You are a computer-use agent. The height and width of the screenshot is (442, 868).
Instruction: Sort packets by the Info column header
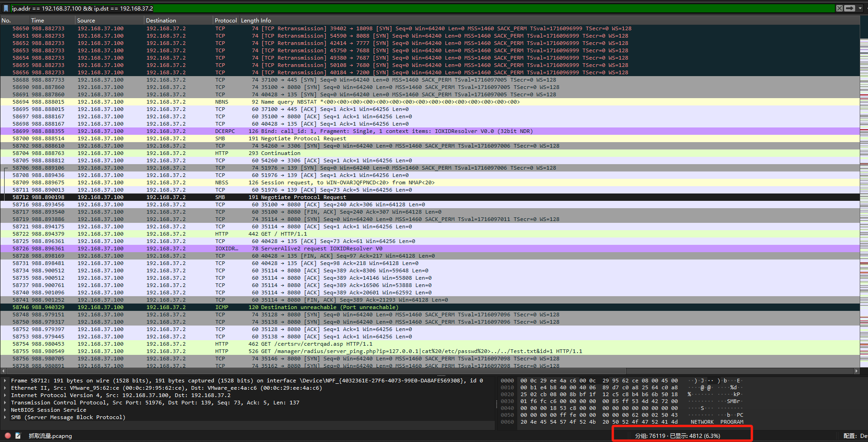click(560, 20)
